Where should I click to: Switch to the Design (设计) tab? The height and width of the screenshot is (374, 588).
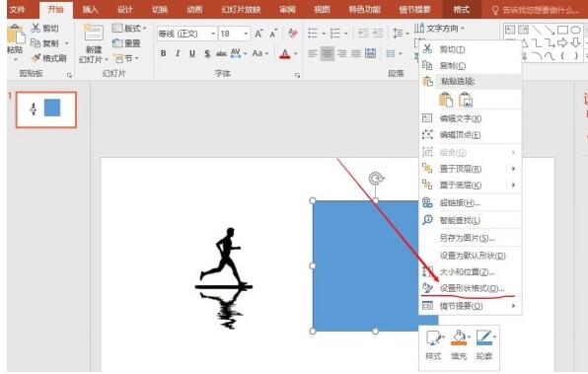pyautogui.click(x=125, y=10)
